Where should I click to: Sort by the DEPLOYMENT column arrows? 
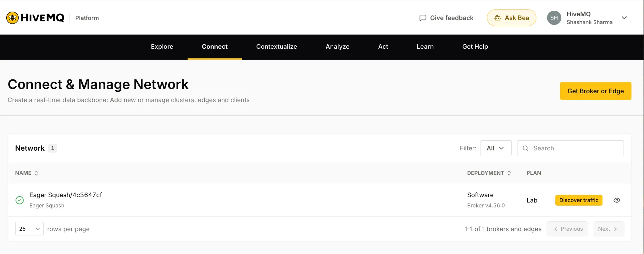click(x=509, y=173)
